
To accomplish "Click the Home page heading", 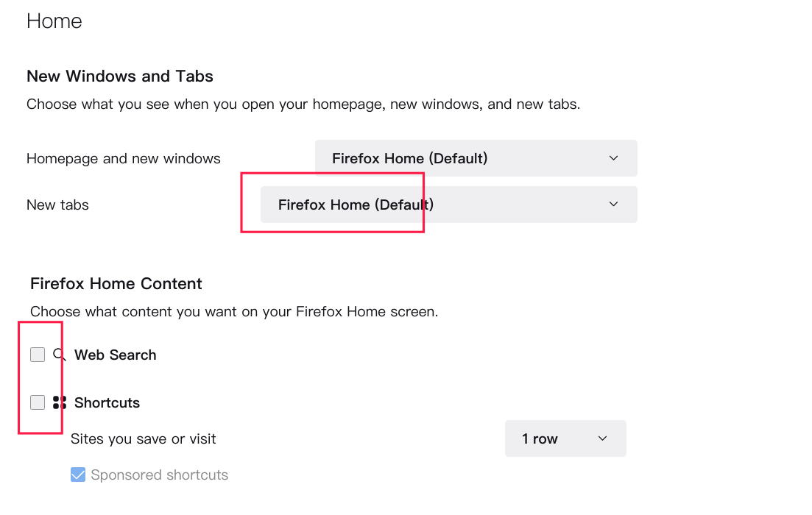I will click(x=54, y=21).
